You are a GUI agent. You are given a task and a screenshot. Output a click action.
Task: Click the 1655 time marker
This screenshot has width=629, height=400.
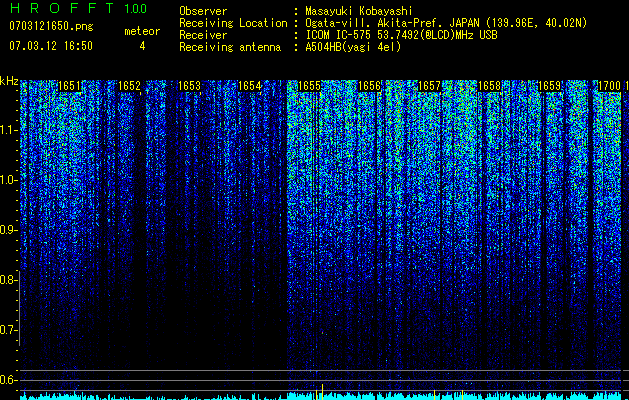309,86
